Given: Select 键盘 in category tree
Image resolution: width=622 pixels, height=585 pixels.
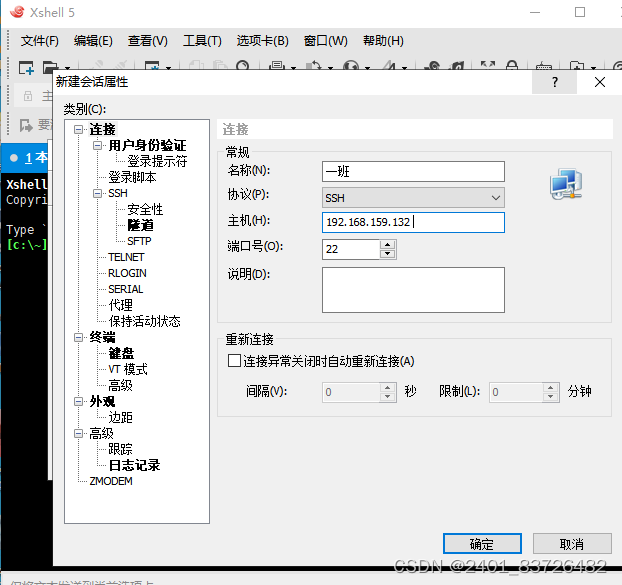Looking at the screenshot, I should pyautogui.click(x=121, y=353).
